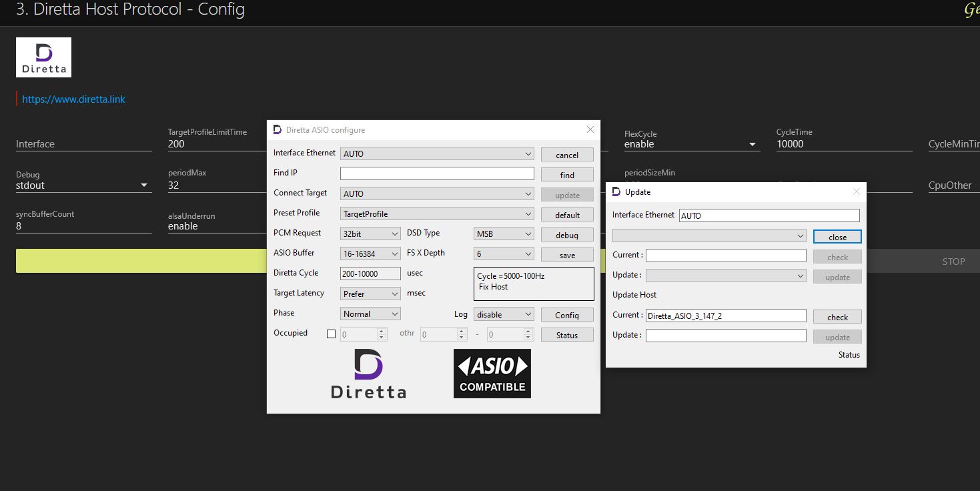Open the Connect Target dropdown
Screen dimensions: 980x491
pos(437,193)
